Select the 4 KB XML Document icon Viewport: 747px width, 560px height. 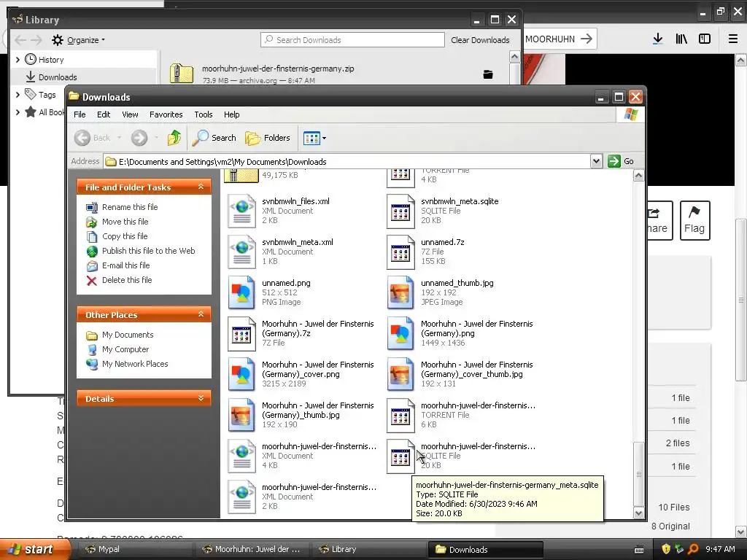[241, 456]
